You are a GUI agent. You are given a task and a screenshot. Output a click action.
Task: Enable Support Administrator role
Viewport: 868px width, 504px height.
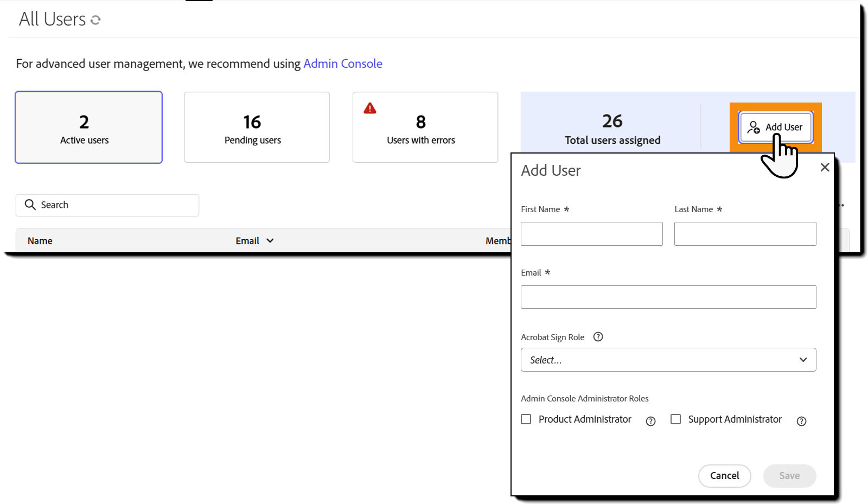[675, 419]
